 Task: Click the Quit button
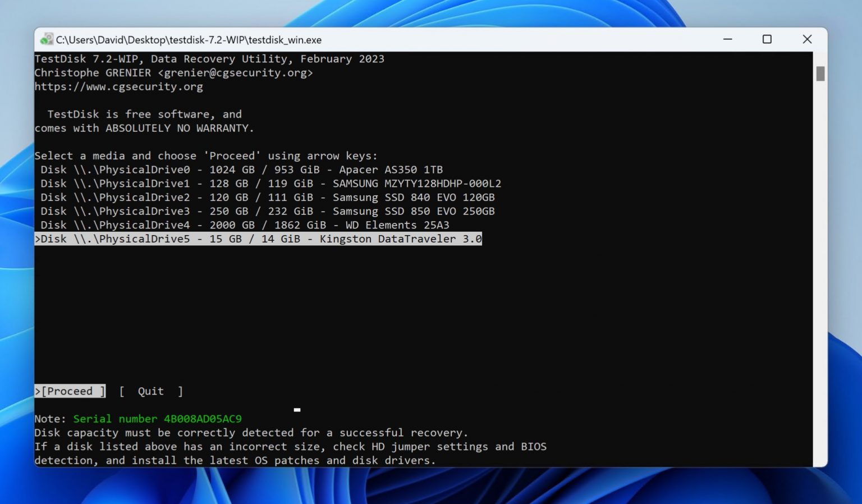click(150, 391)
